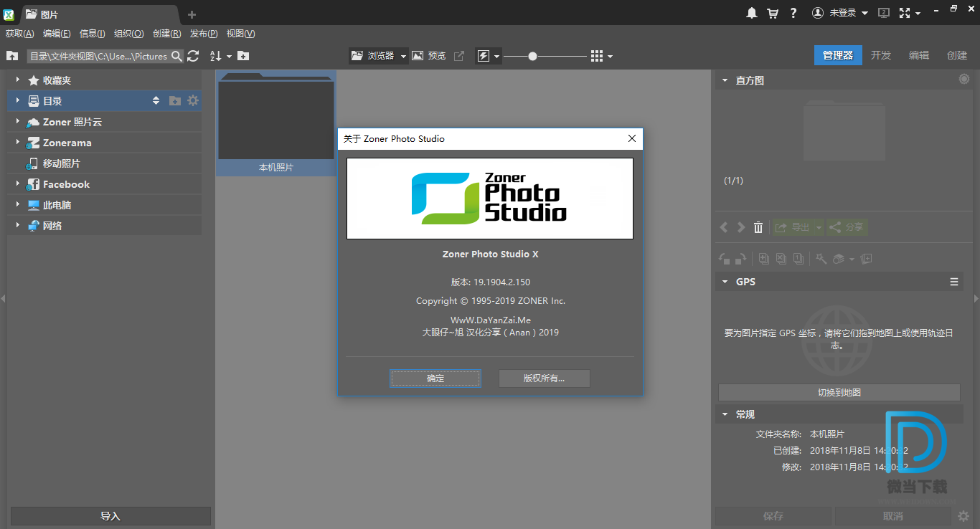Click the folder path input field
Viewport: 980px width, 529px height.
[99, 56]
